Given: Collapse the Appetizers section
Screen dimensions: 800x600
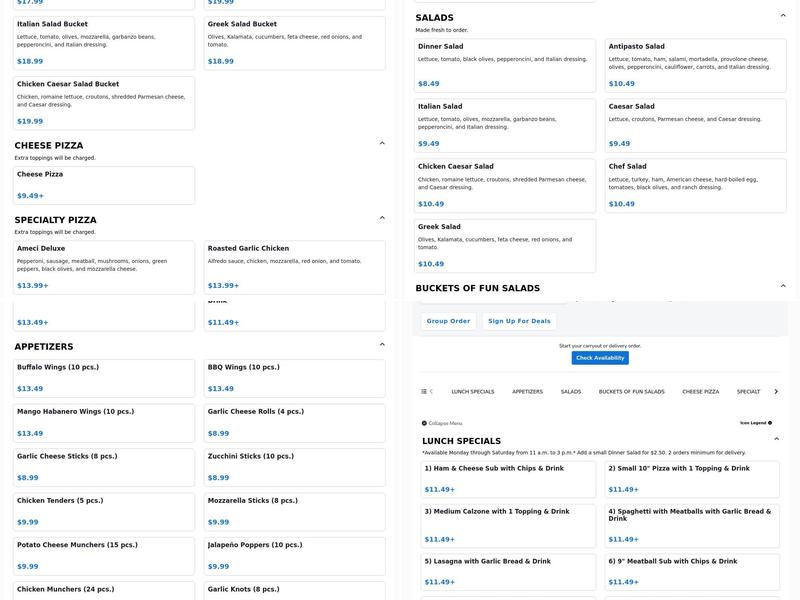Looking at the screenshot, I should 382,345.
